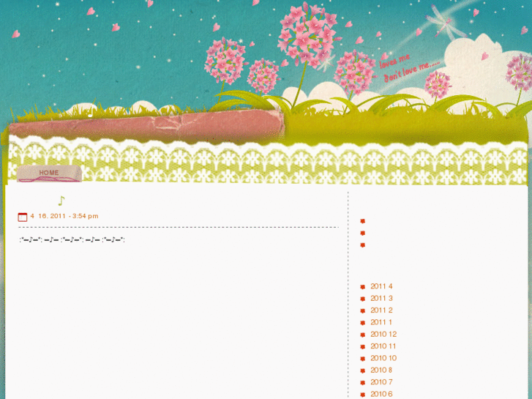
Task: Open the 2011 2 archive link
Action: [x=381, y=310]
